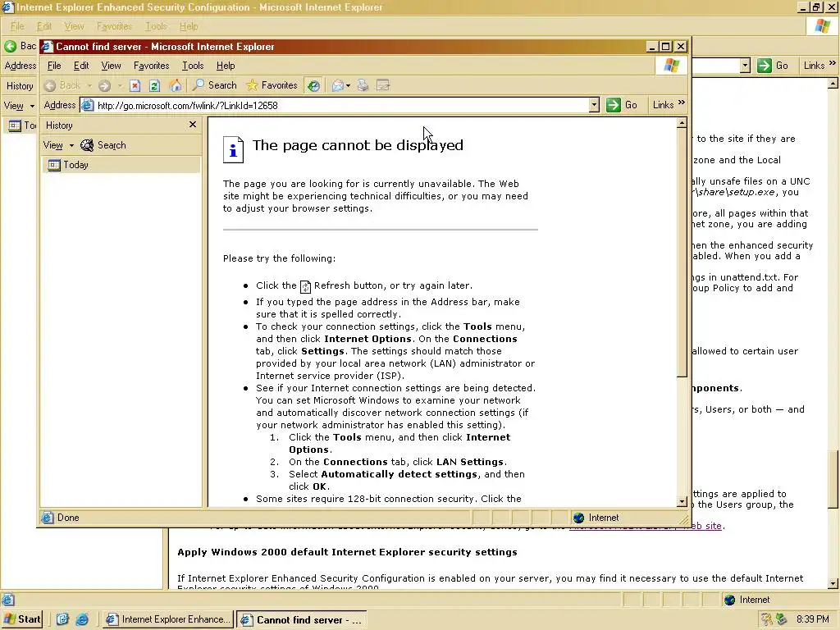Screen dimensions: 840x630
Task: Close the History pane with X
Action: point(193,125)
